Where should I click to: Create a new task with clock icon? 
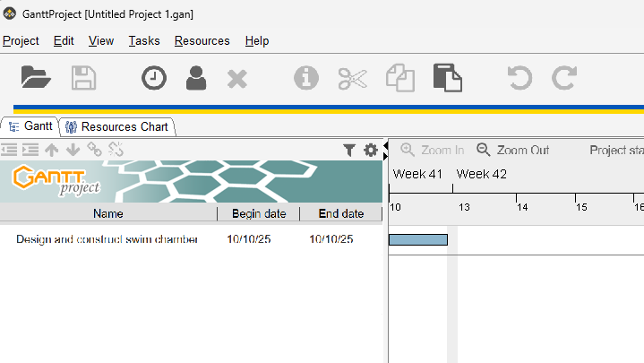coord(153,78)
